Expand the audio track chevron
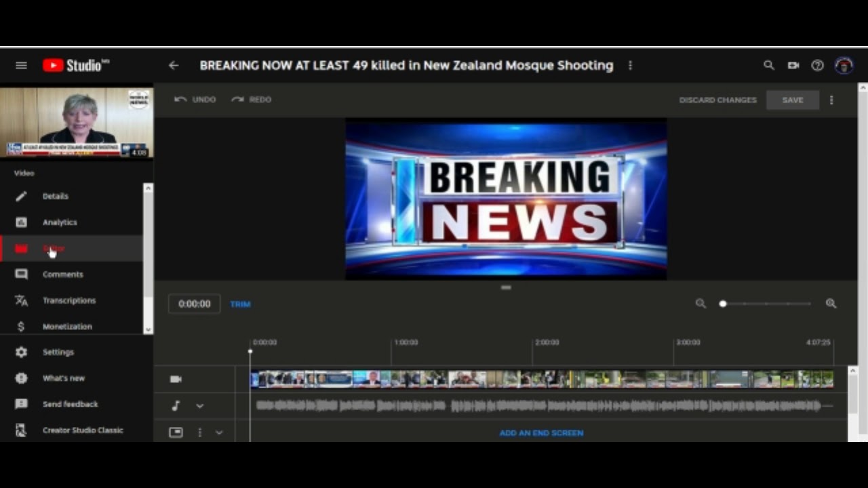The height and width of the screenshot is (488, 868). tap(199, 405)
